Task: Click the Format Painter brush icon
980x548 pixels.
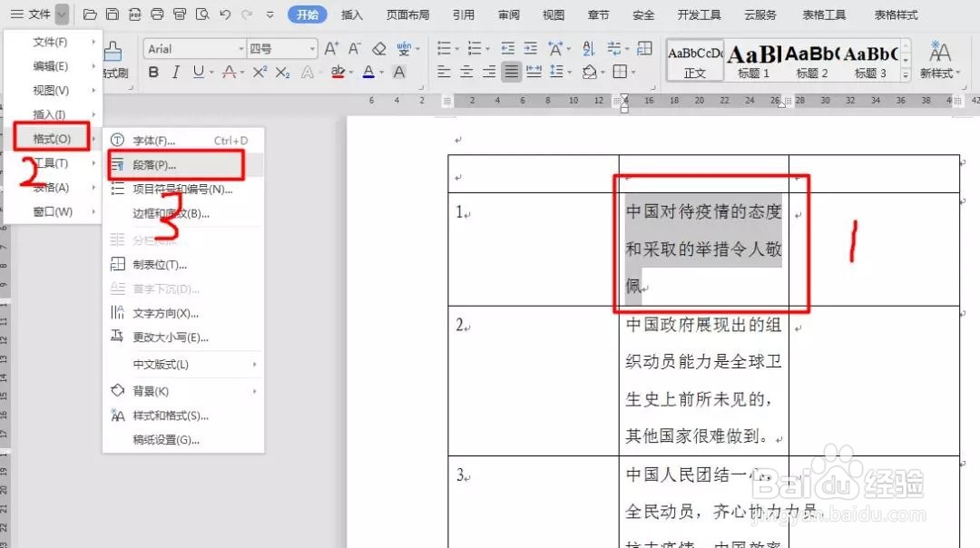Action: (x=113, y=51)
